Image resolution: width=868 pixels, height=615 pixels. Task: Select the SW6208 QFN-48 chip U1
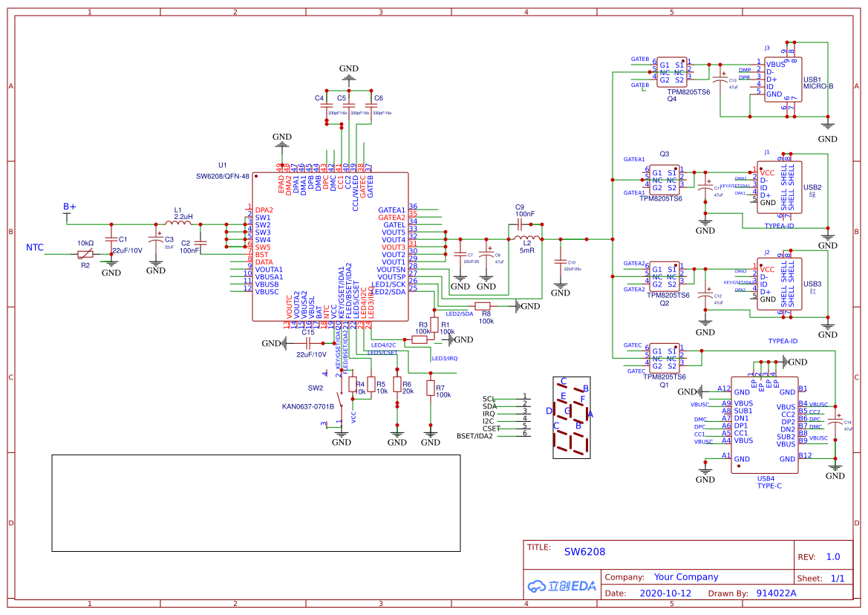(x=330, y=247)
